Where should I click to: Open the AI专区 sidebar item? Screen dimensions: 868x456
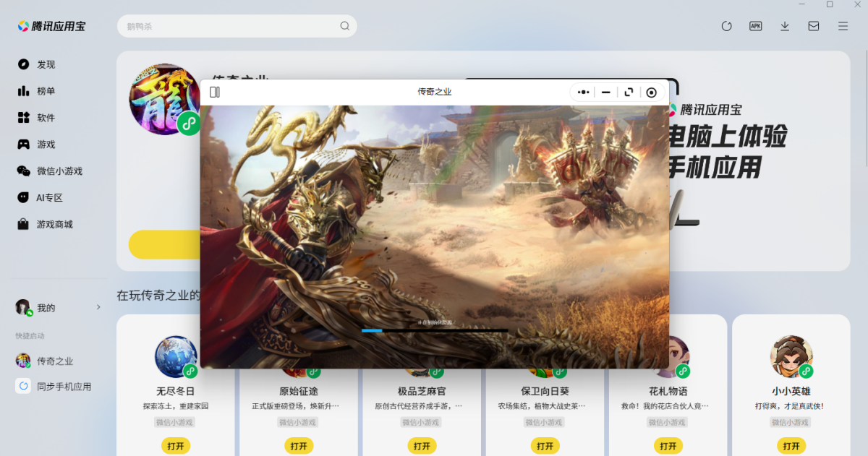49,198
